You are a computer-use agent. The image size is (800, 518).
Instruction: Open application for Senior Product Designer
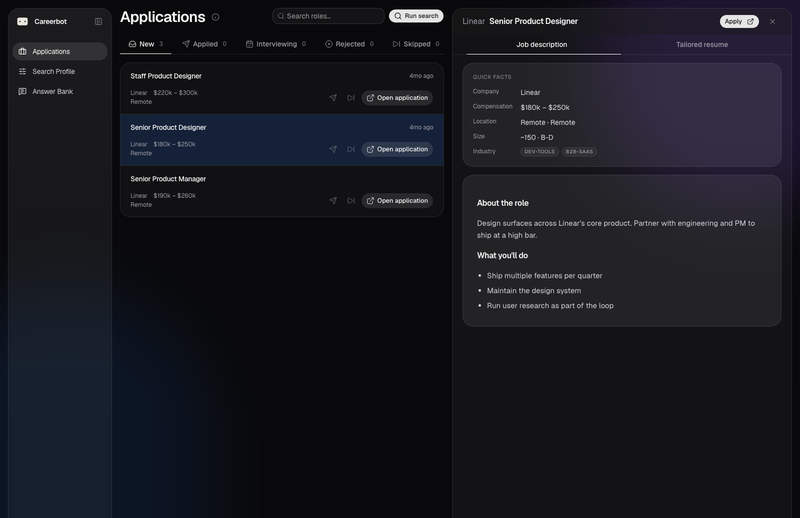click(x=397, y=149)
